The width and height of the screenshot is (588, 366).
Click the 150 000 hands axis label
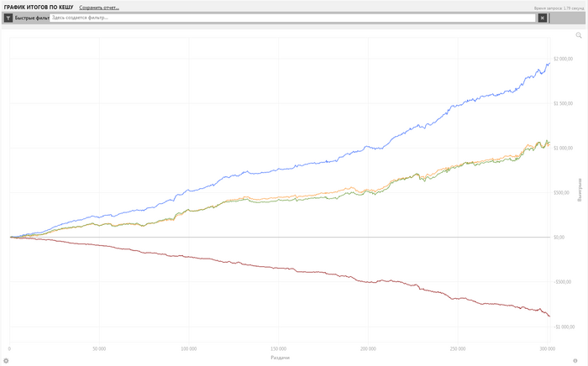click(278, 348)
